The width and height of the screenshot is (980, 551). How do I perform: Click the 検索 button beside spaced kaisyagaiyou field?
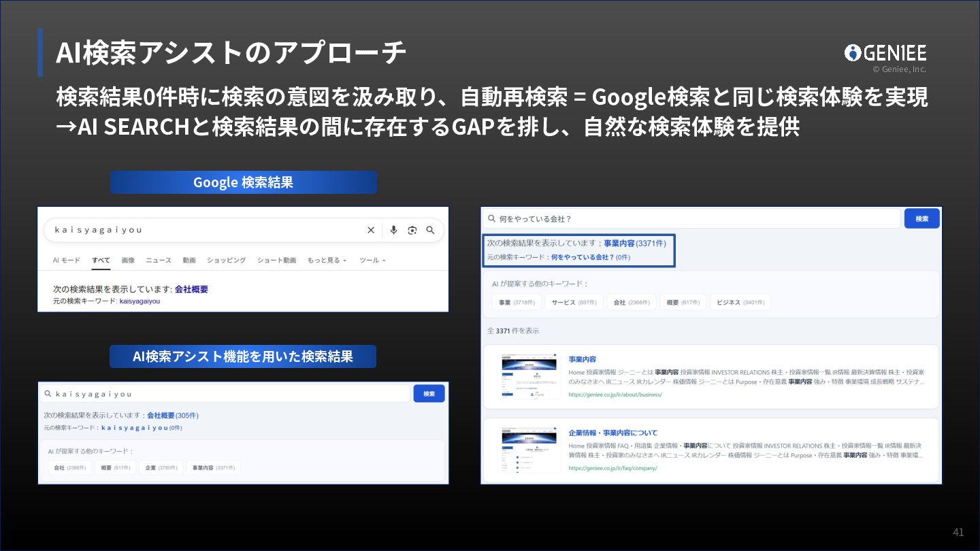click(x=429, y=394)
